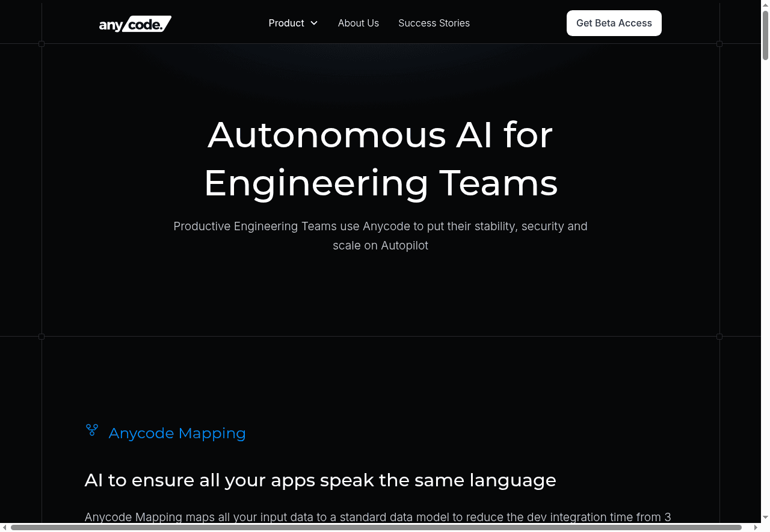Click the apps speak same language heading
This screenshot has height=532, width=770.
(321, 480)
